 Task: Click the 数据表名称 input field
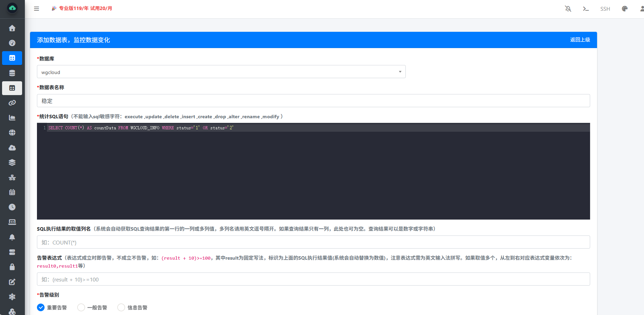tap(313, 101)
